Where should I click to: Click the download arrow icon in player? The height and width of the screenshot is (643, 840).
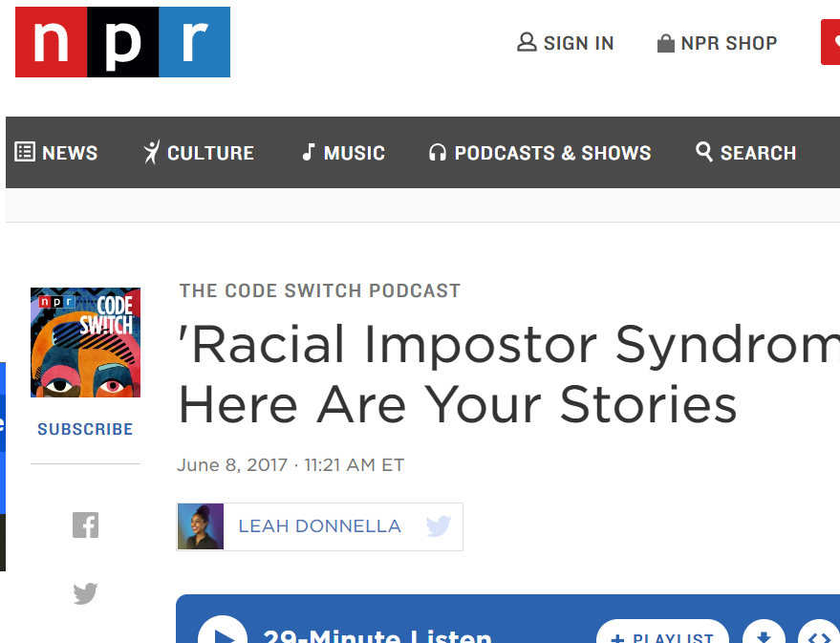coord(764,635)
